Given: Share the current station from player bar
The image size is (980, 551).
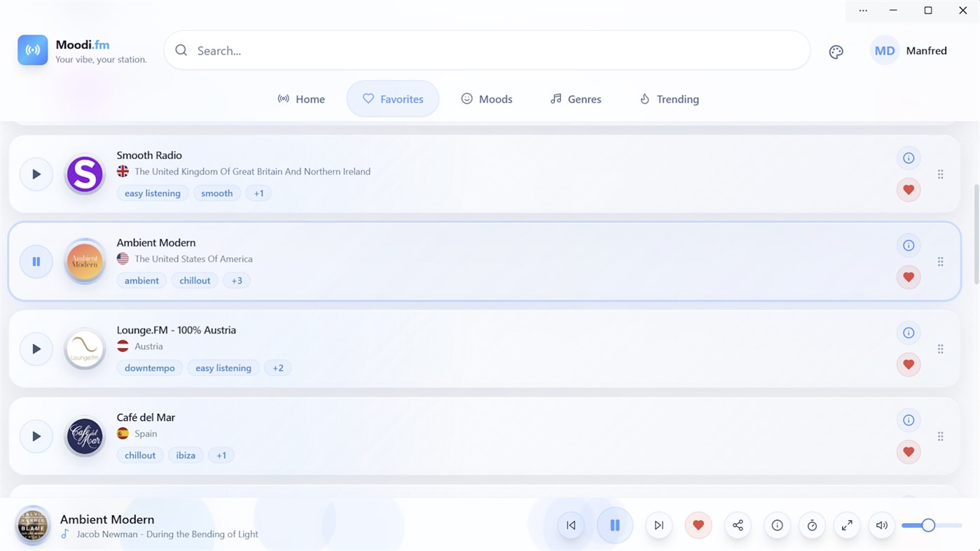Looking at the screenshot, I should (x=738, y=525).
